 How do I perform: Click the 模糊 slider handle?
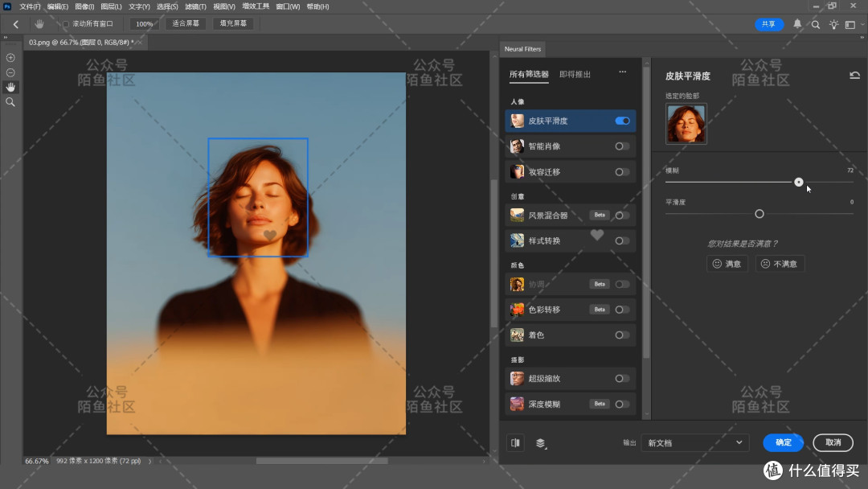(798, 183)
